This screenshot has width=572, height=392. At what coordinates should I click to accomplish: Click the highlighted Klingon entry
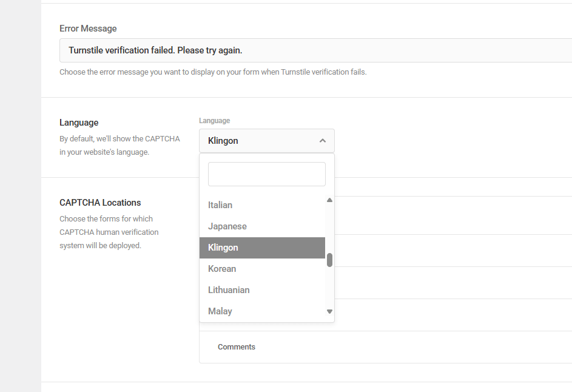click(x=223, y=247)
